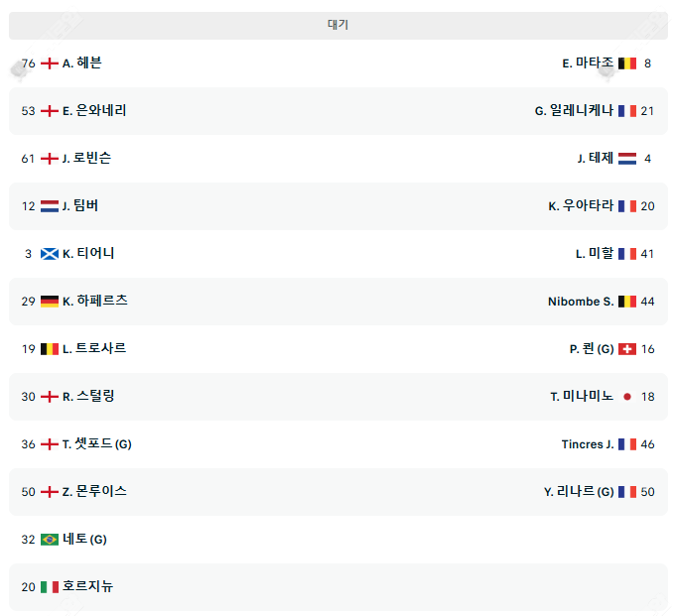
Task: Click the Switzerland flag beside P. 쾬 (G)
Action: point(627,349)
